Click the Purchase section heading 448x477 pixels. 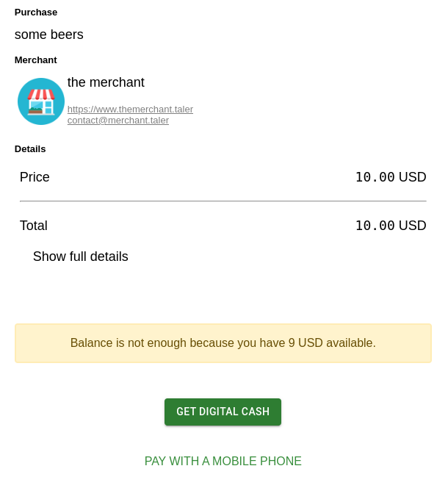36,12
